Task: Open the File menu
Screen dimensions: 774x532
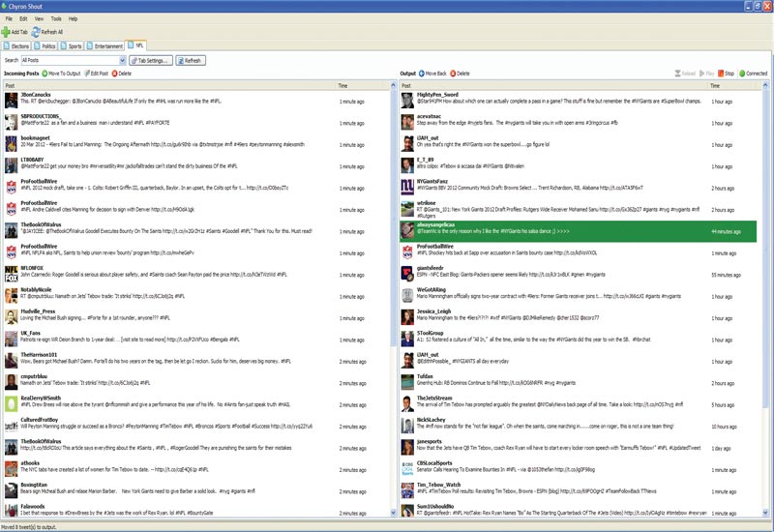Action: [9, 18]
